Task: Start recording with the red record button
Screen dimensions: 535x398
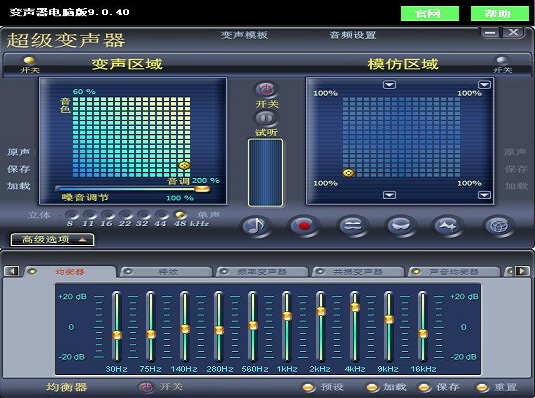Action: point(304,226)
